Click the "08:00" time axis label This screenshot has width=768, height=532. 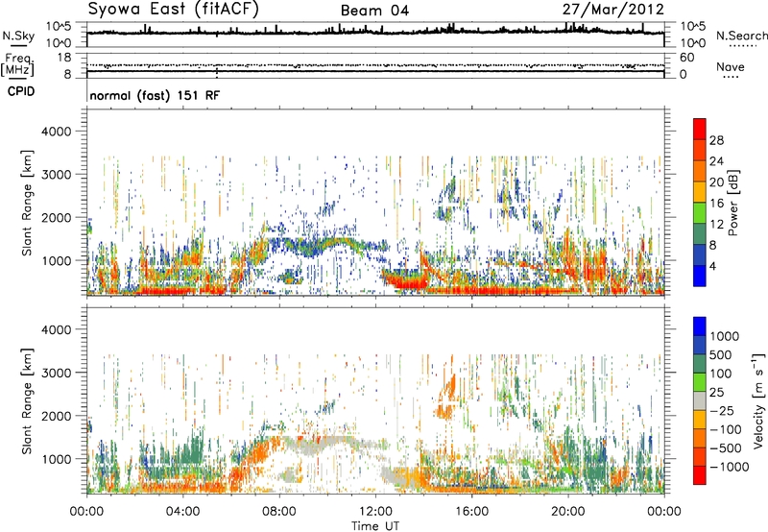[278, 512]
